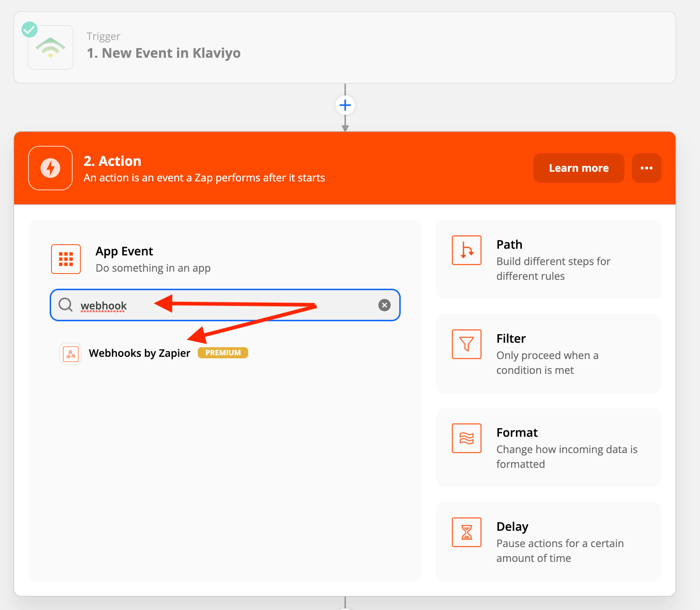Click the 2. Action header title
700x610 pixels.
[112, 161]
